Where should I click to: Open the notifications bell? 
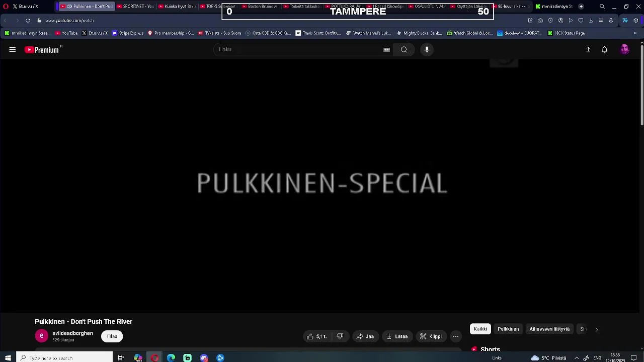click(x=605, y=50)
